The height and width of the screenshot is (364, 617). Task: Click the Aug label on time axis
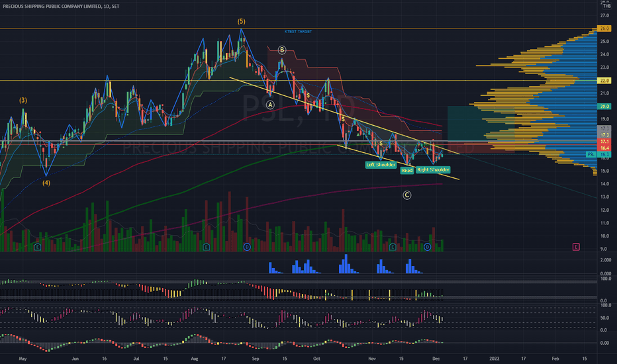pyautogui.click(x=195, y=359)
